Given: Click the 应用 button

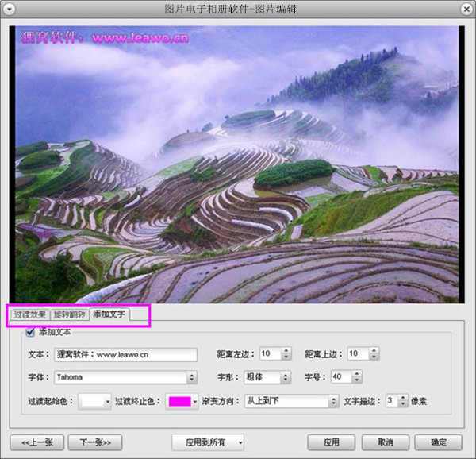Looking at the screenshot, I should (x=331, y=442).
